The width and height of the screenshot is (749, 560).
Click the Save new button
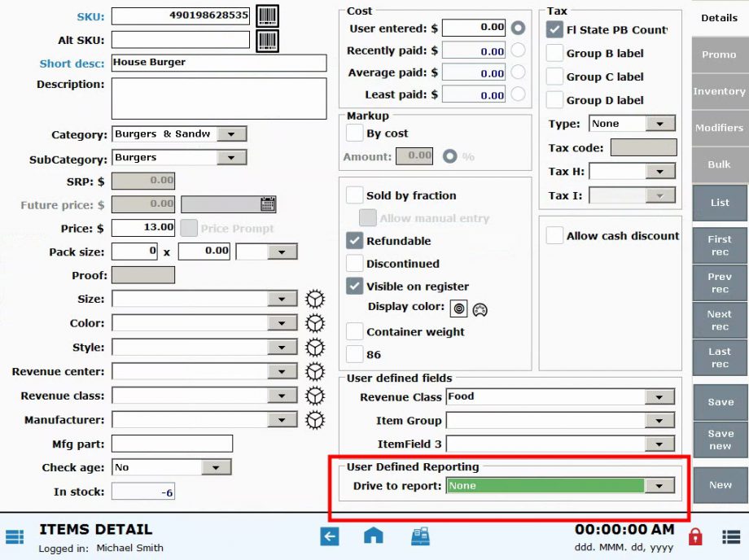[x=721, y=440]
